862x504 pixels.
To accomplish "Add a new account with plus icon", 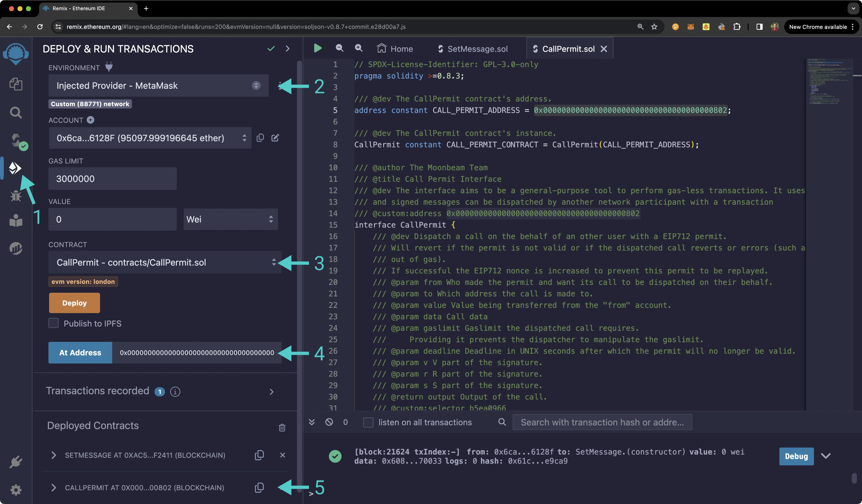I will tap(90, 120).
